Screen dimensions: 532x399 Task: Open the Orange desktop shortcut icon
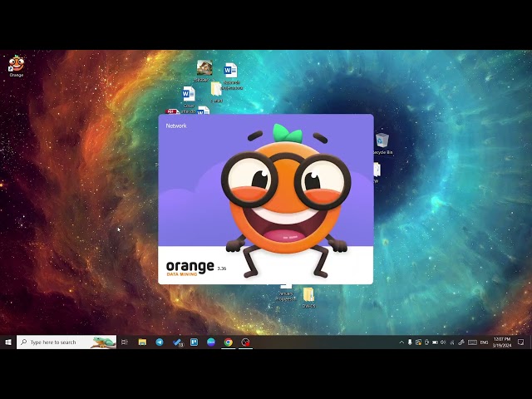click(17, 66)
